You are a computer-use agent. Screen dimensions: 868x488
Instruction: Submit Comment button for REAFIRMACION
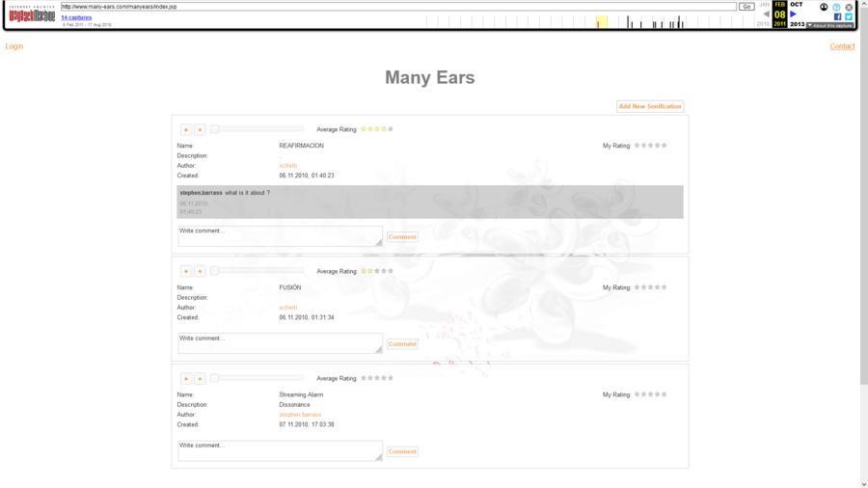pyautogui.click(x=402, y=237)
